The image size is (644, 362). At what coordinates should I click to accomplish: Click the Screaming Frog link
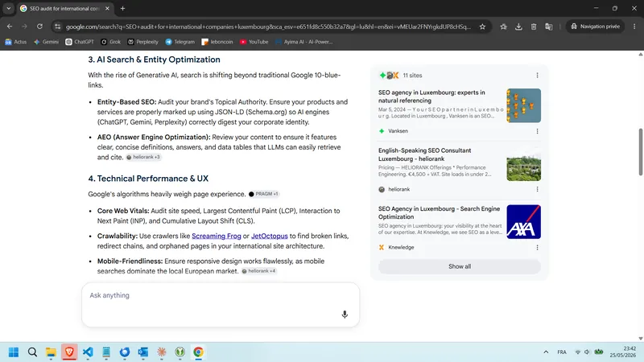pos(217,236)
